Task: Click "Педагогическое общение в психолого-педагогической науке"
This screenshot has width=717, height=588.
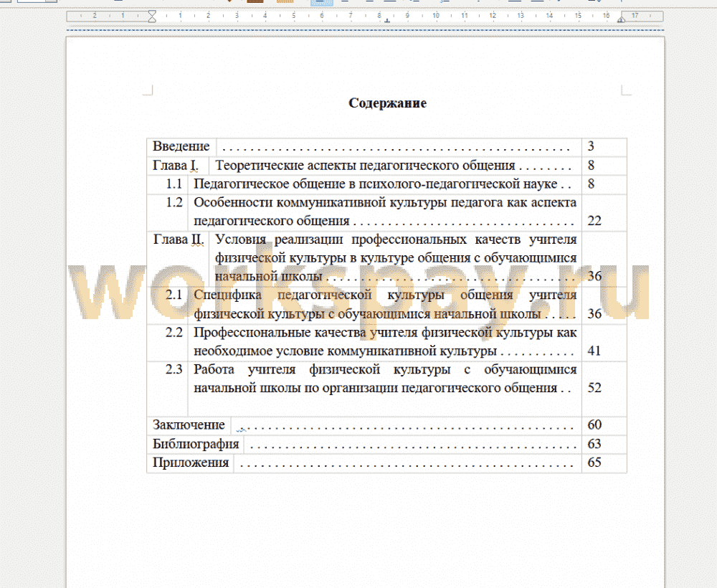Action: click(376, 184)
